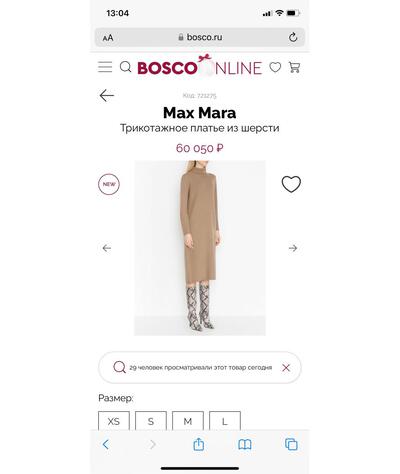Select size S
Image resolution: width=400 pixels, height=474 pixels.
coord(151,421)
